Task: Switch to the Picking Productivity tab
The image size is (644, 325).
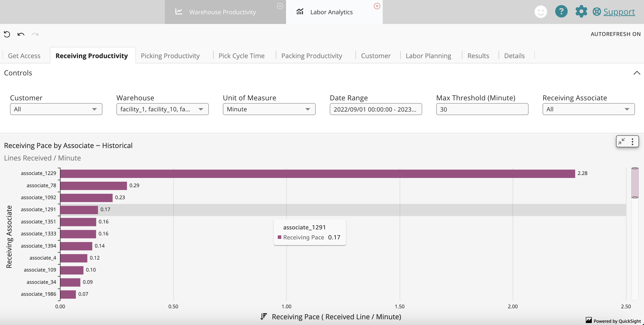Action: (x=170, y=56)
